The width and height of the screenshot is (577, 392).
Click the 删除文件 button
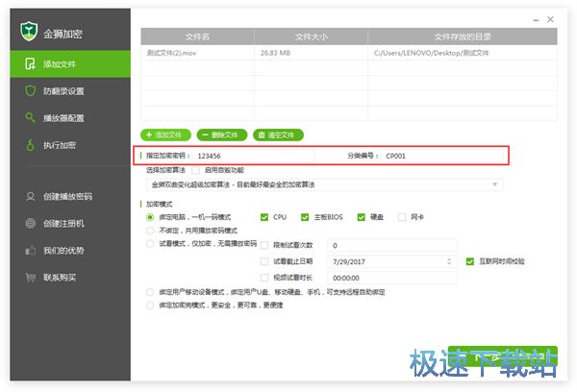pos(221,135)
